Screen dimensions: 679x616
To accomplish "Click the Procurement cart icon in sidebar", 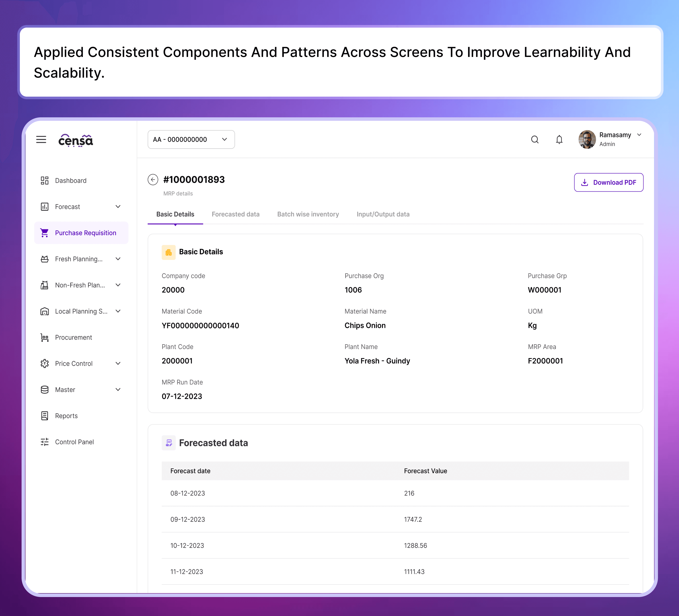I will coord(44,338).
